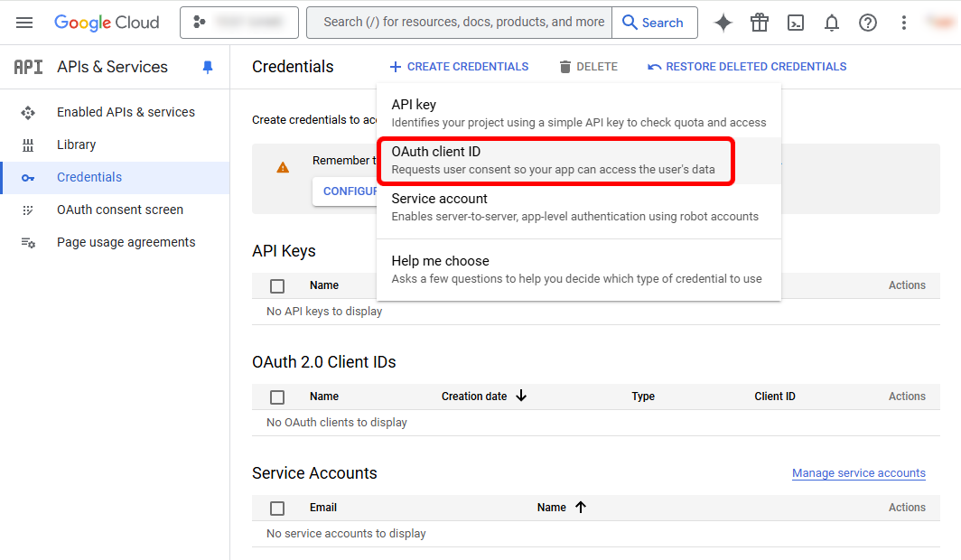This screenshot has height=560, width=961.
Task: Click the service accounts Email column header
Action: (x=323, y=508)
